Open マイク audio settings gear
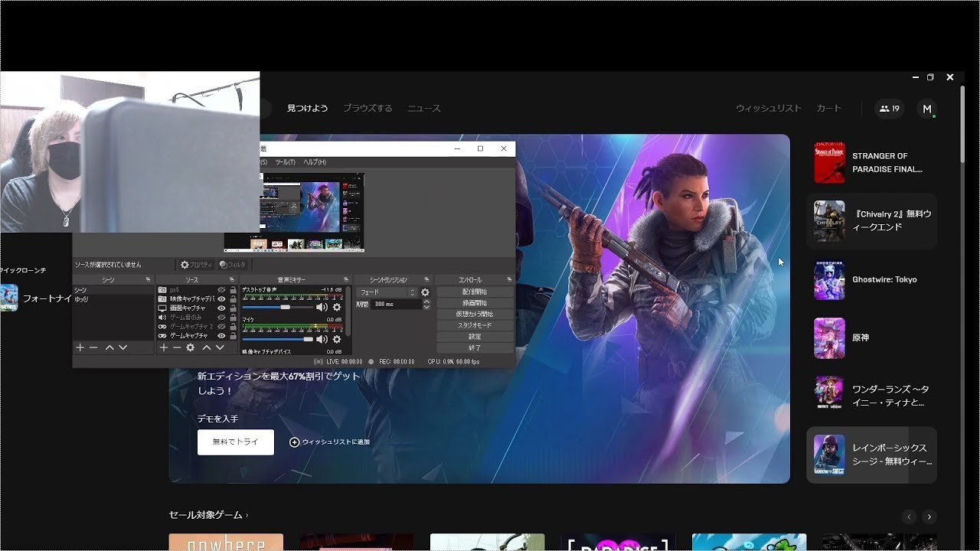The height and width of the screenshot is (551, 980). 337,339
